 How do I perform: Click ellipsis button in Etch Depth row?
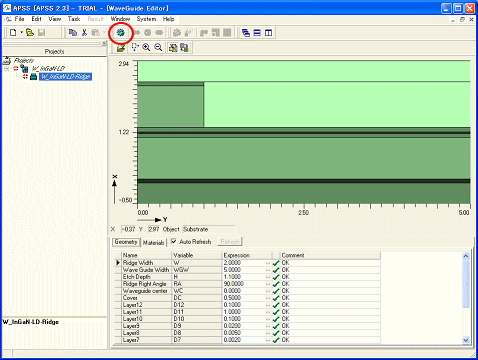pos(268,277)
